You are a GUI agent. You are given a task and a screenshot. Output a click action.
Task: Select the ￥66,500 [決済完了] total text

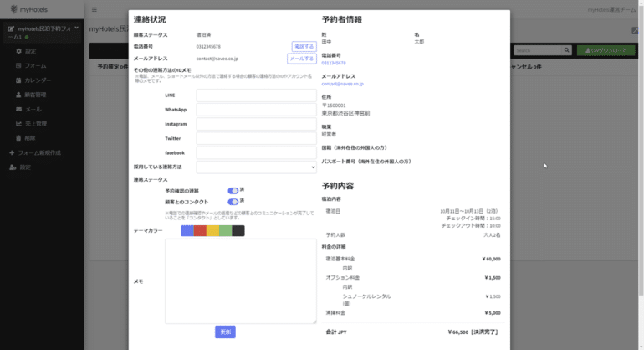click(x=473, y=332)
